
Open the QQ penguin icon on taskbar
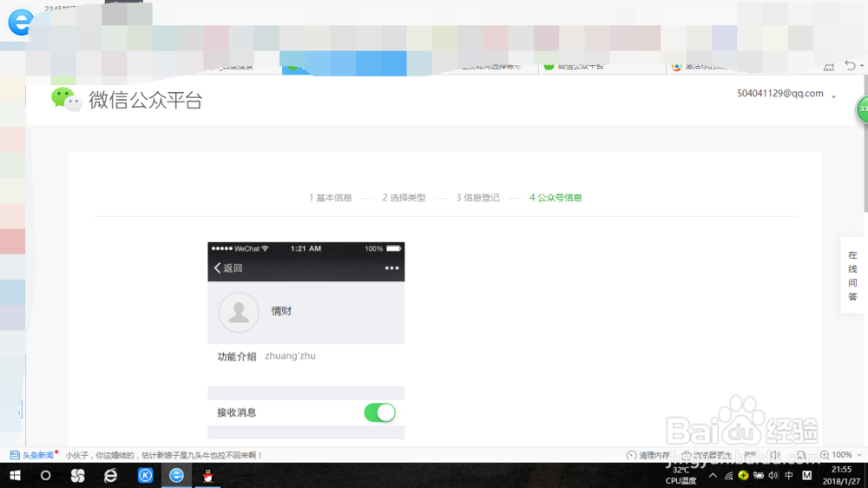[207, 475]
